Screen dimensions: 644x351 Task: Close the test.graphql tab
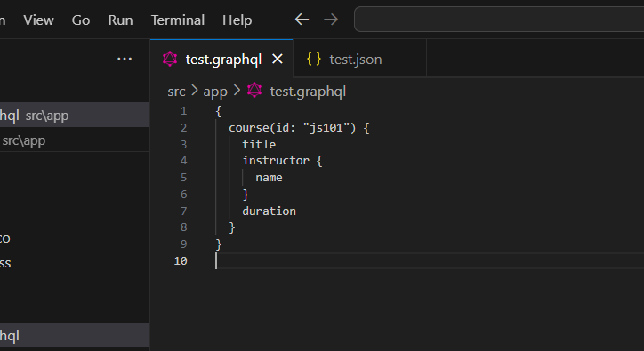[278, 60]
